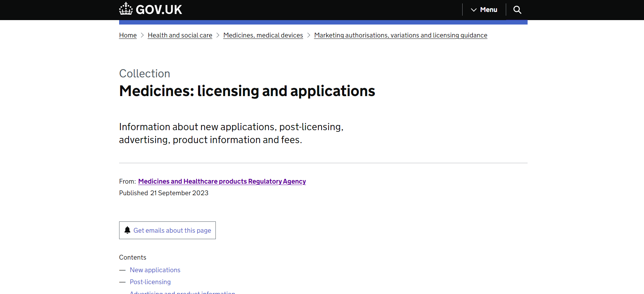Screen dimensions: 644x294
Task: Open Medicines and Healthcare products Regulatory Agency link
Action: (222, 182)
